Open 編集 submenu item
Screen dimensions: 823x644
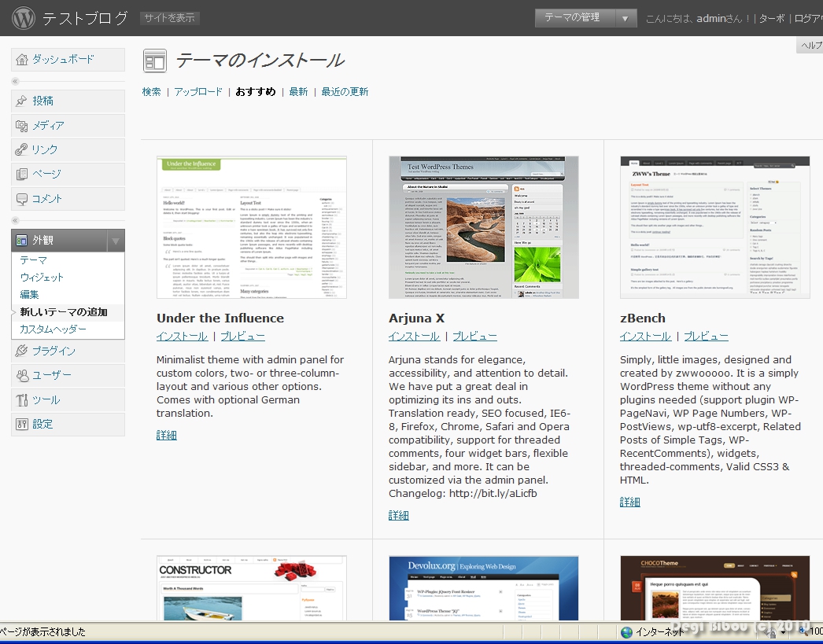[x=29, y=295]
